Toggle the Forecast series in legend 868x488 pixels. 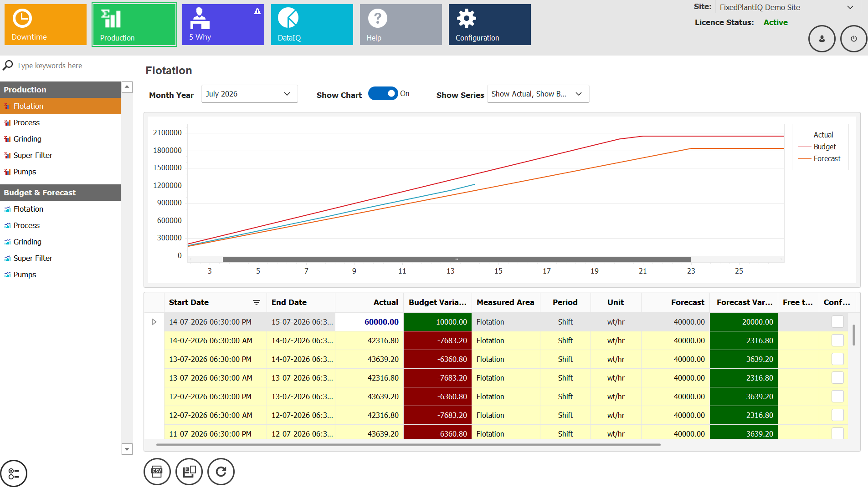pos(819,158)
